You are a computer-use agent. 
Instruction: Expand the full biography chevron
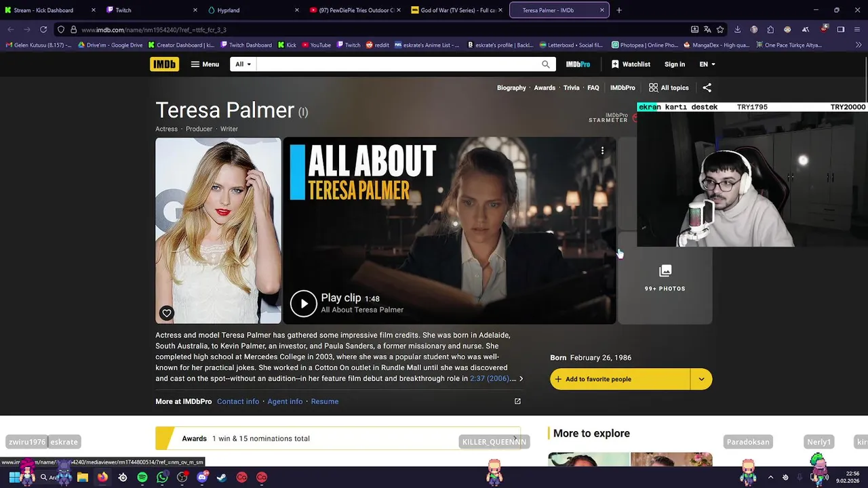point(521,379)
